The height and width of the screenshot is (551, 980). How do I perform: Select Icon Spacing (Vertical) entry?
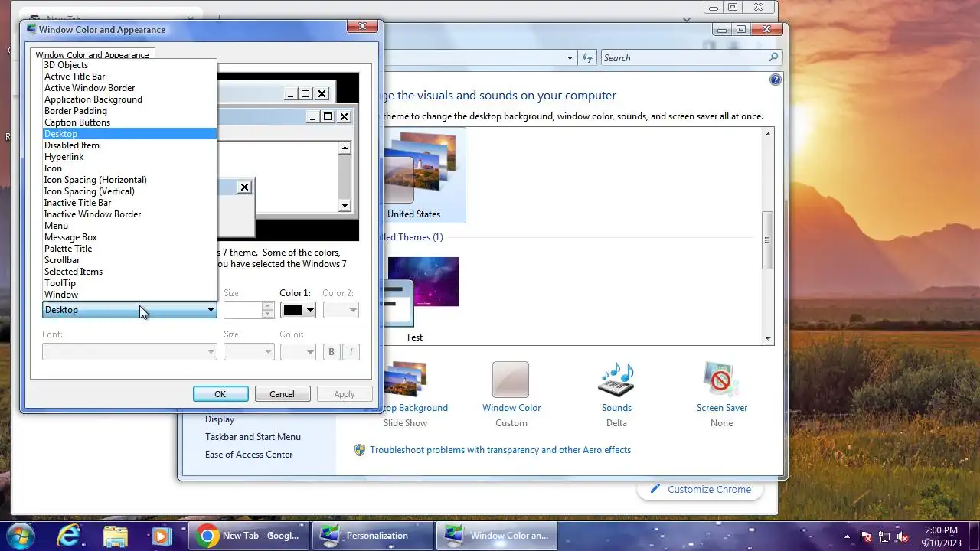[x=129, y=191]
